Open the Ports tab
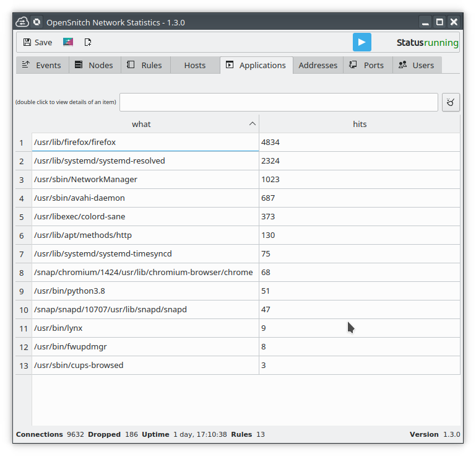Viewport: 476px width, 456px height. 368,65
